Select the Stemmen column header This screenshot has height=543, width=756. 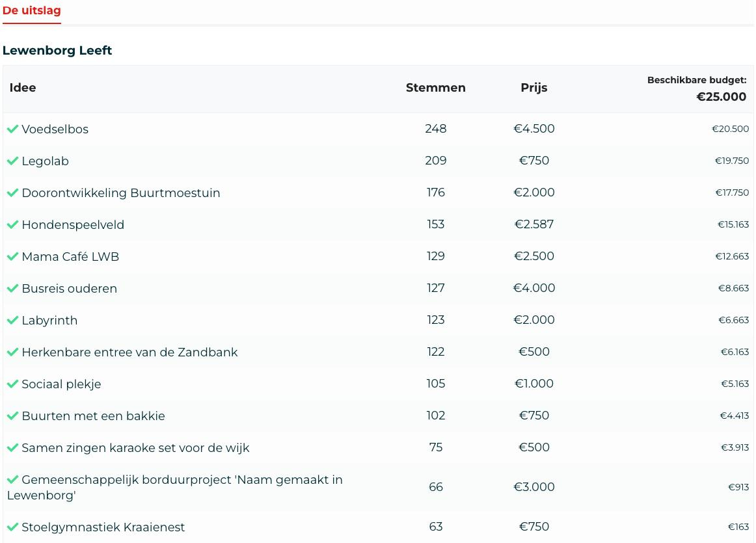coord(435,88)
